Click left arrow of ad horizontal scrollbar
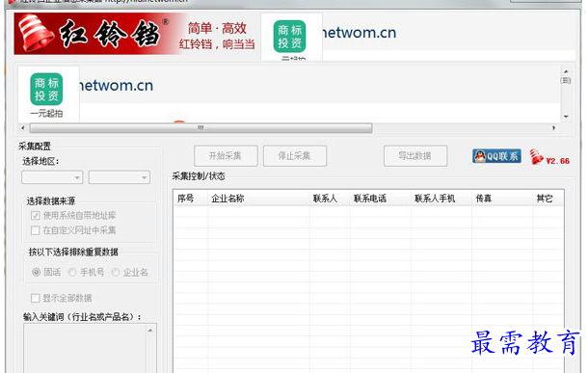588x373 pixels. tap(23, 128)
